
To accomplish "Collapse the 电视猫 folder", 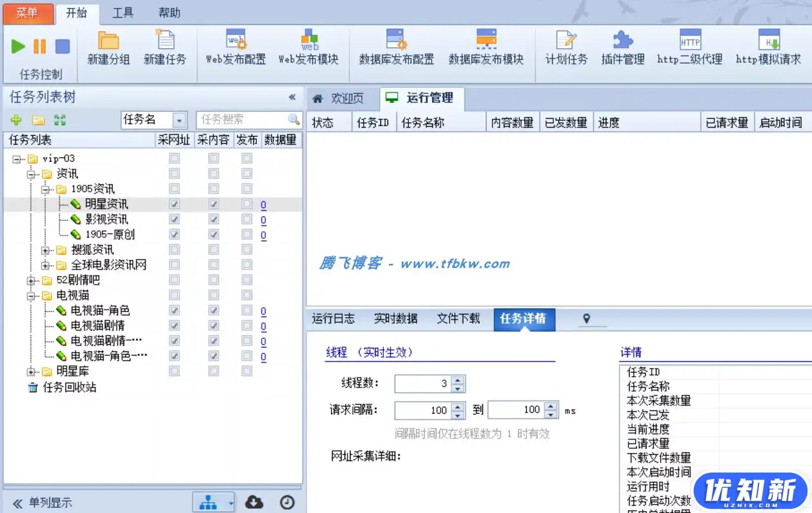I will point(31,296).
